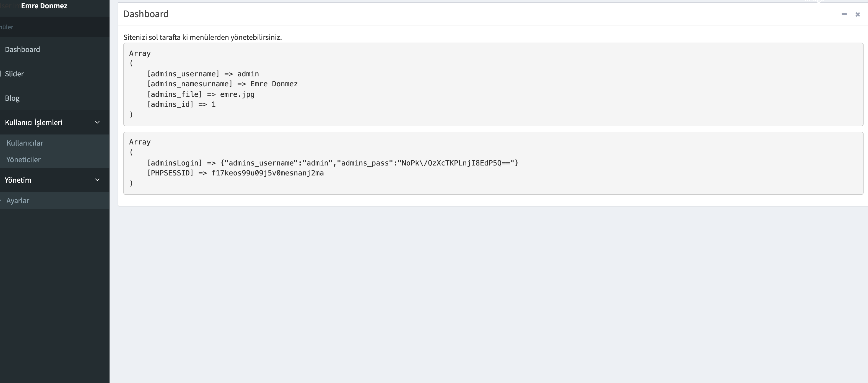Viewport: 868px width, 383px height.
Task: Click the Dashboard panel title
Action: [146, 14]
